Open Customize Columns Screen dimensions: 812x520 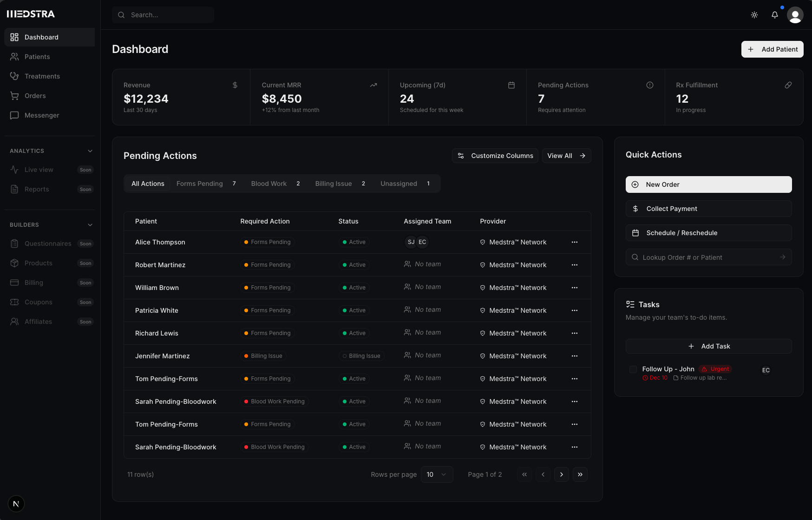[x=495, y=155]
